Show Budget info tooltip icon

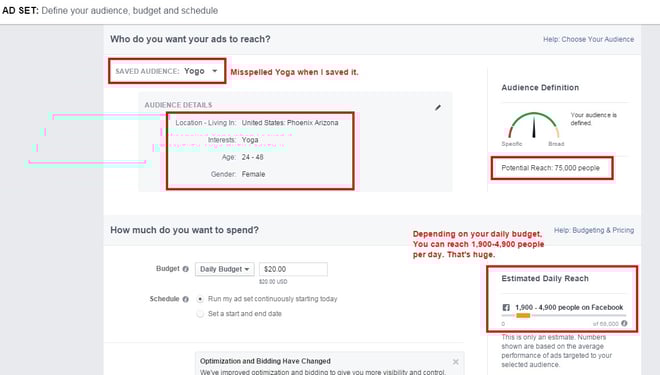point(185,269)
